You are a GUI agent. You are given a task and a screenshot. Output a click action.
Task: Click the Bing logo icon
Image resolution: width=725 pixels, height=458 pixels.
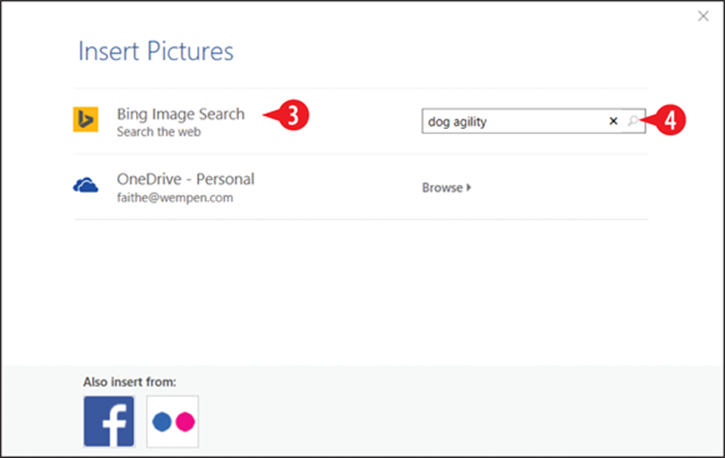(x=86, y=119)
